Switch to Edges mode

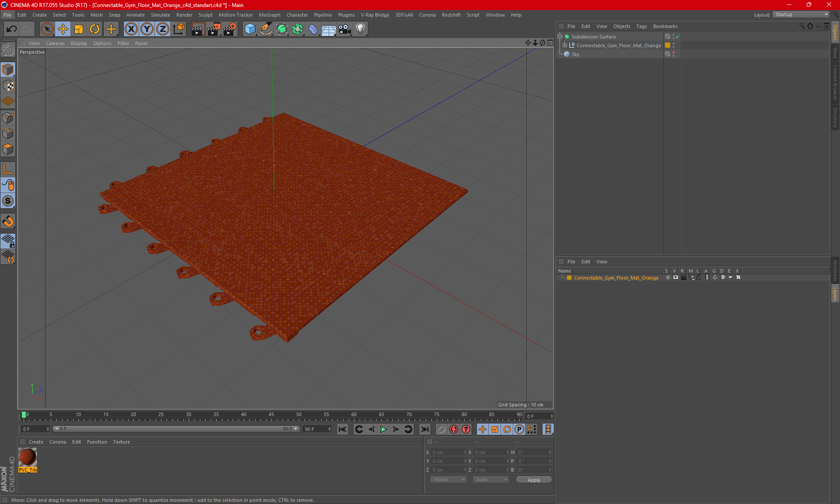[x=8, y=133]
